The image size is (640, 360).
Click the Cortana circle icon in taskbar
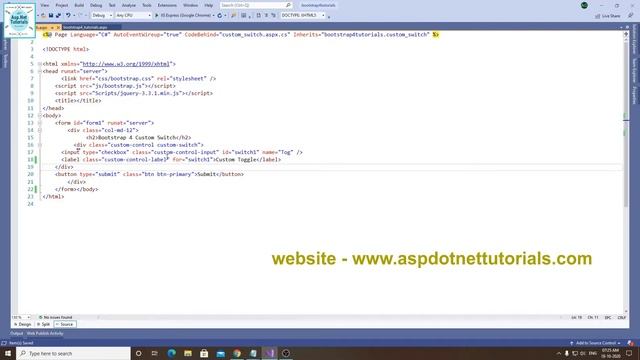click(138, 353)
